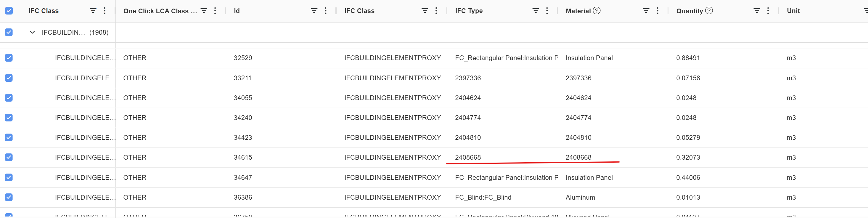Select the quantity cell 0.32073
The width and height of the screenshot is (868, 218).
(x=688, y=157)
